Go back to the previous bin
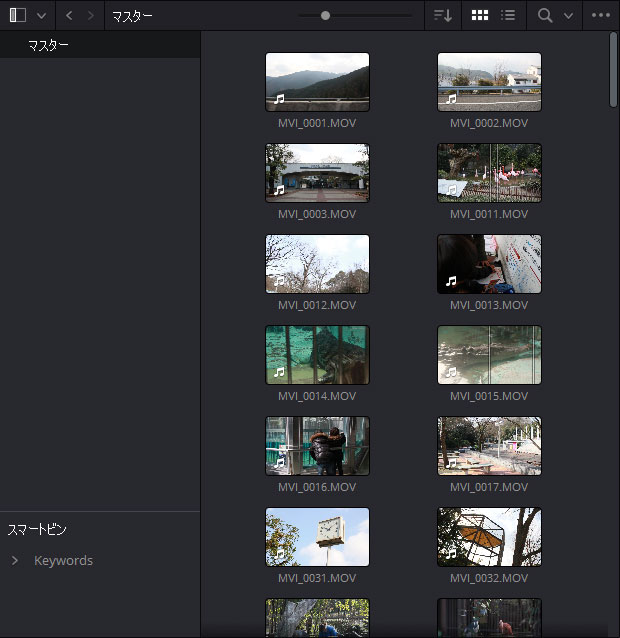 [69, 16]
